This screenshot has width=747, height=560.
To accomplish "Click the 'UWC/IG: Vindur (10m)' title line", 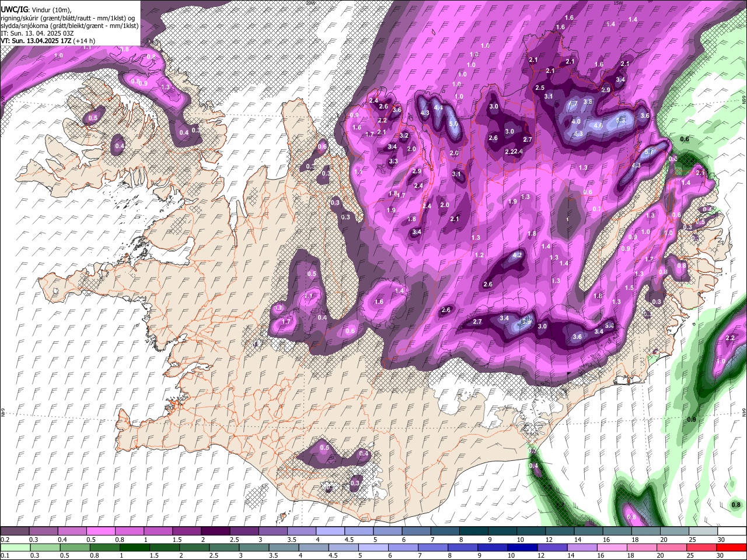I will pyautogui.click(x=36, y=10).
